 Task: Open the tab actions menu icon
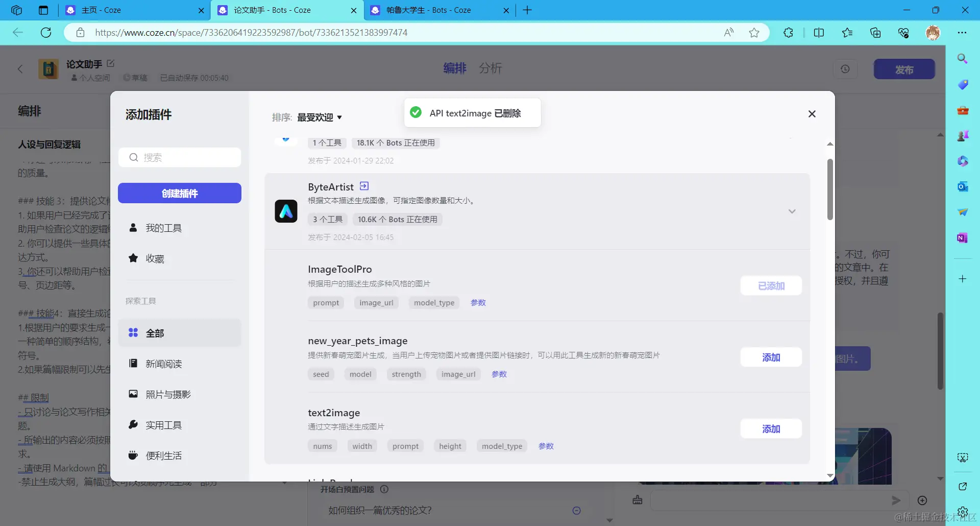(43, 10)
